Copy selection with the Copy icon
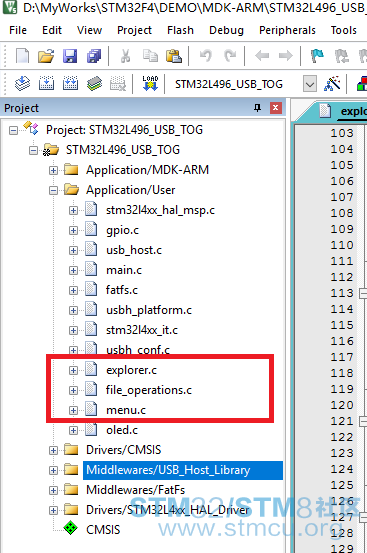This screenshot has width=367, height=553. pyautogui.click(x=150, y=56)
